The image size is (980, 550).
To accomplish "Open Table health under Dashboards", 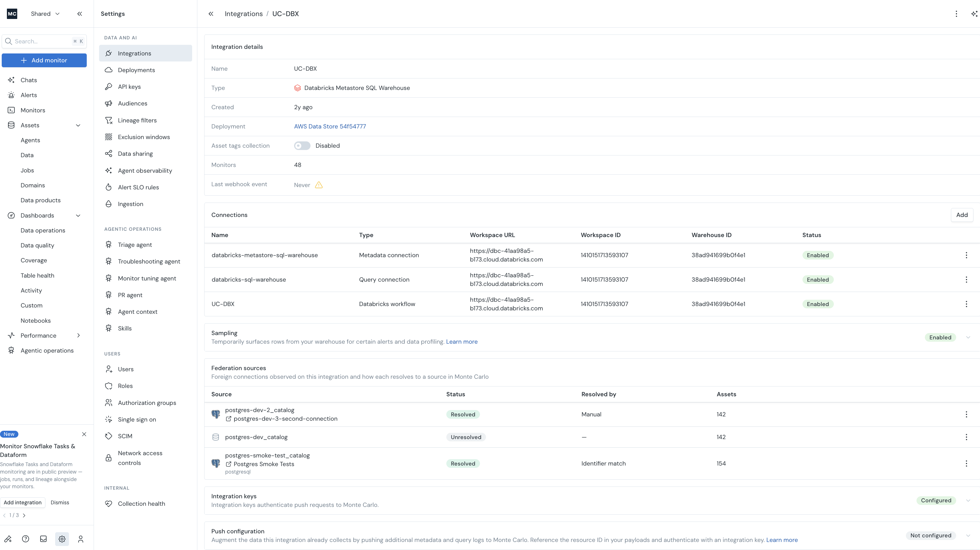I will pyautogui.click(x=37, y=276).
